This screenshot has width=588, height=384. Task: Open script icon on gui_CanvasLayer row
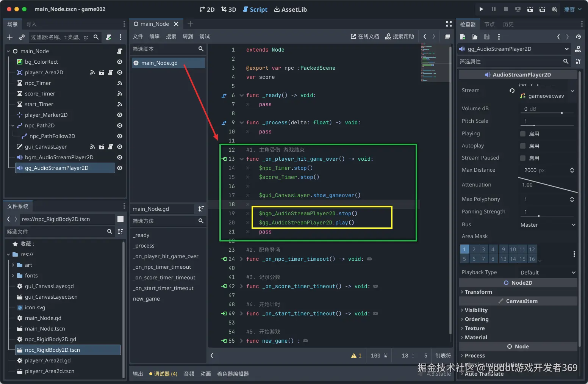click(111, 147)
